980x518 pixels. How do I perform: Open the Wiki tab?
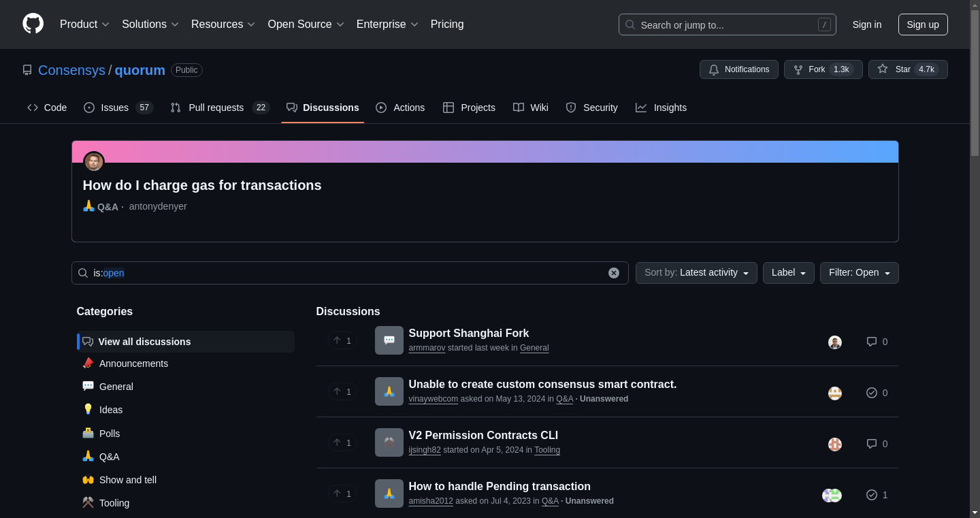point(530,108)
